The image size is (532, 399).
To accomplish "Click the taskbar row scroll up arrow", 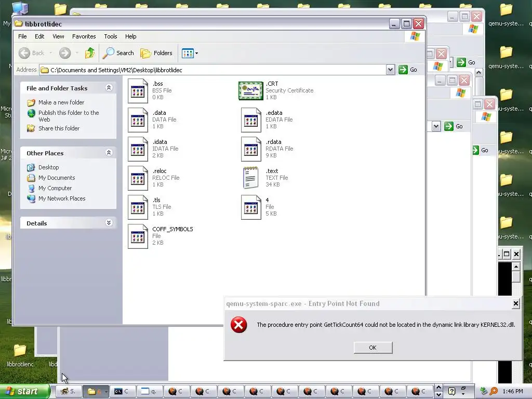I will click(x=438, y=388).
